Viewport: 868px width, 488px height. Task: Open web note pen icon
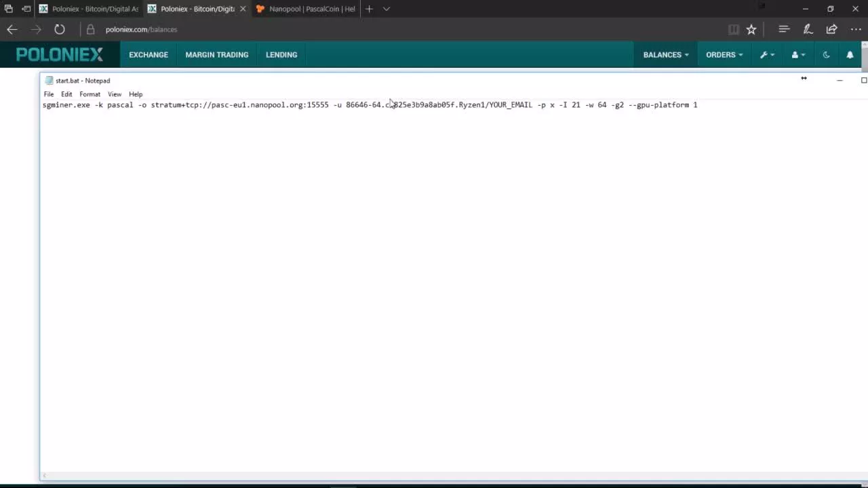808,29
